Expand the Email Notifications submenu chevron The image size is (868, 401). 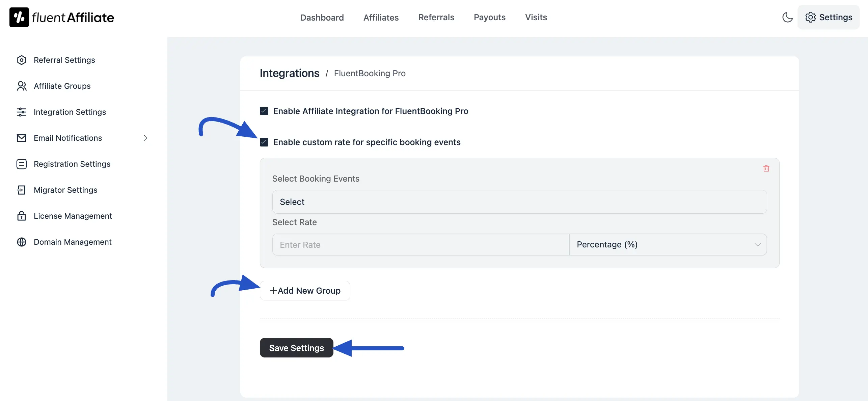pyautogui.click(x=145, y=138)
